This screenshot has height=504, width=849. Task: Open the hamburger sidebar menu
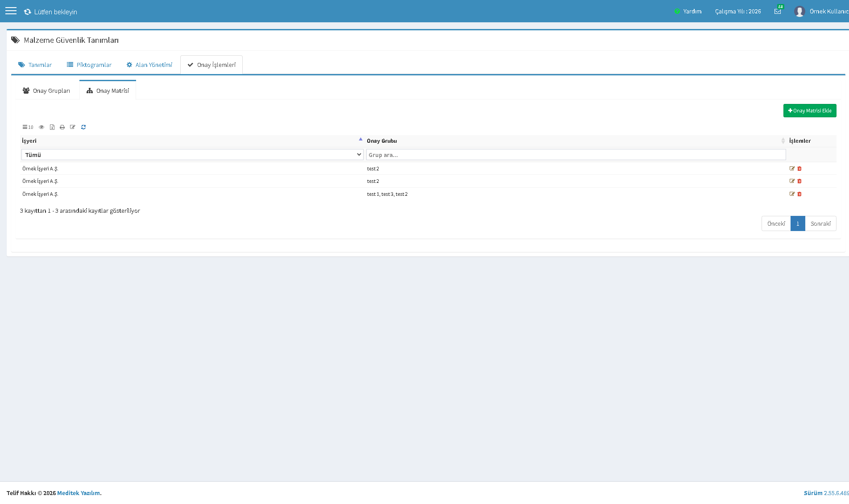[x=11, y=11]
